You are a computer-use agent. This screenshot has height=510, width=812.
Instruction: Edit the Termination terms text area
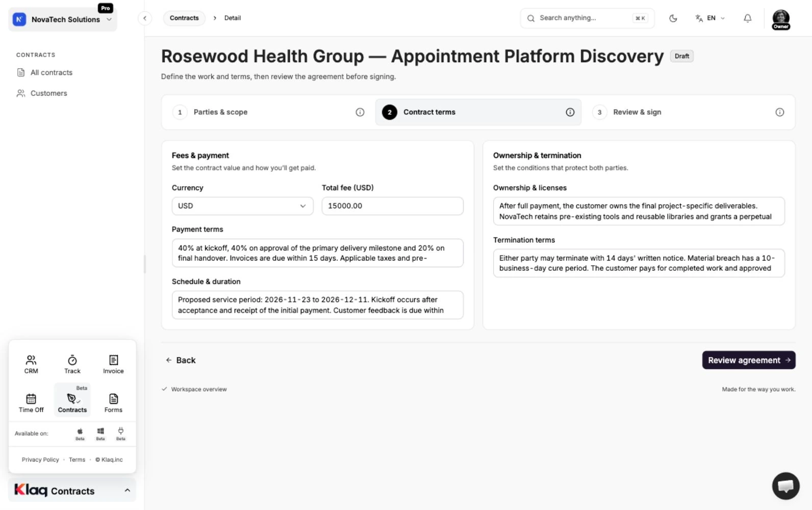pyautogui.click(x=639, y=263)
